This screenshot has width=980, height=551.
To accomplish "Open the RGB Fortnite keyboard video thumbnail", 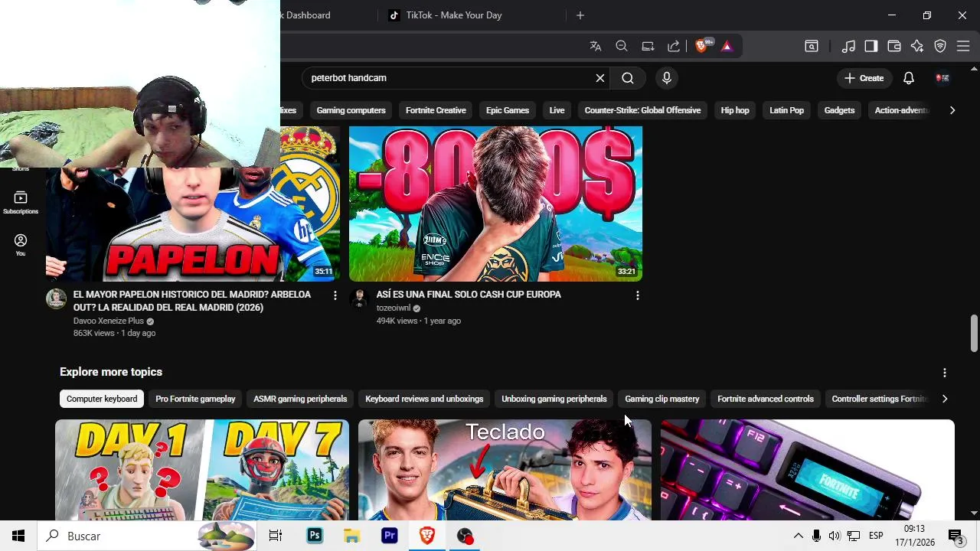I will pos(808,470).
